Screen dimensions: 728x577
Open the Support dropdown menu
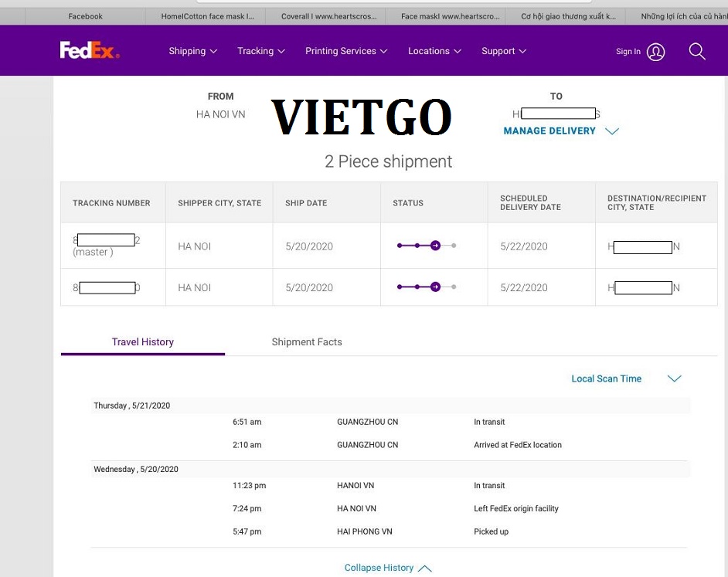[504, 51]
